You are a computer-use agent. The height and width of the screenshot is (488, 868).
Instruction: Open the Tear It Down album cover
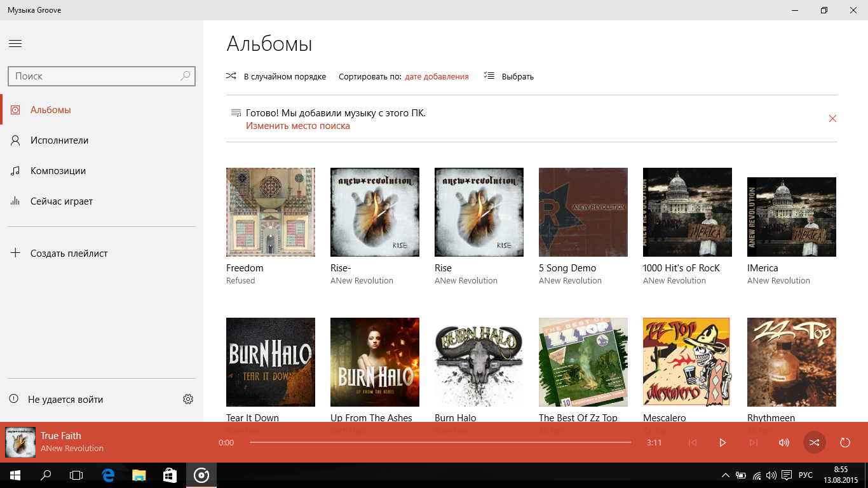point(271,362)
